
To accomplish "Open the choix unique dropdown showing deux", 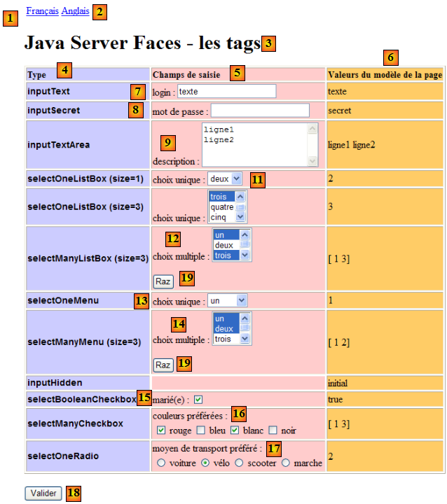I will (x=225, y=178).
